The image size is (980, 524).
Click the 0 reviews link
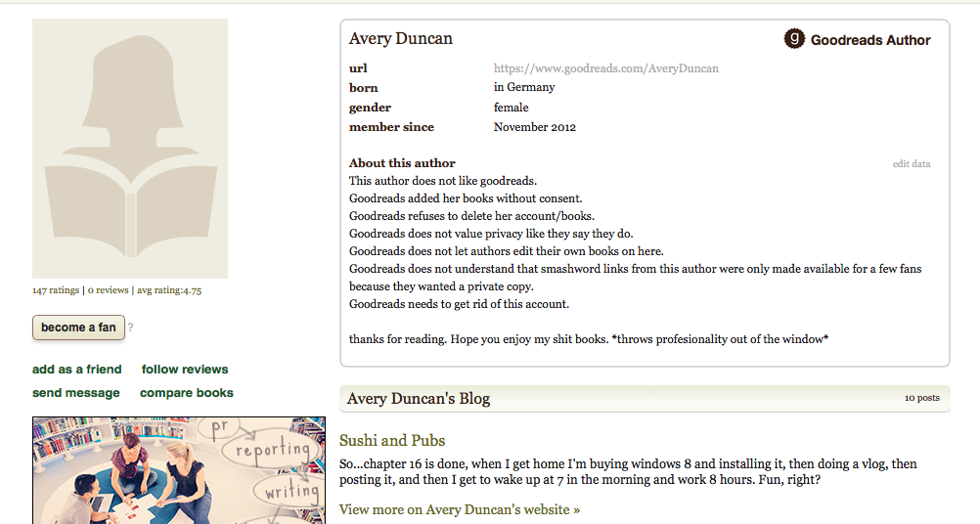pyautogui.click(x=109, y=289)
